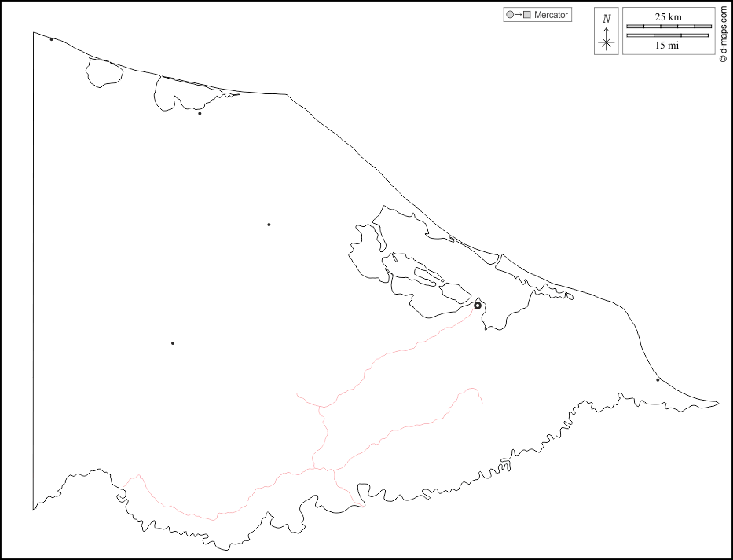Click the eastern tip of the coastal peninsula
733x560 pixels.
pyautogui.click(x=718, y=404)
